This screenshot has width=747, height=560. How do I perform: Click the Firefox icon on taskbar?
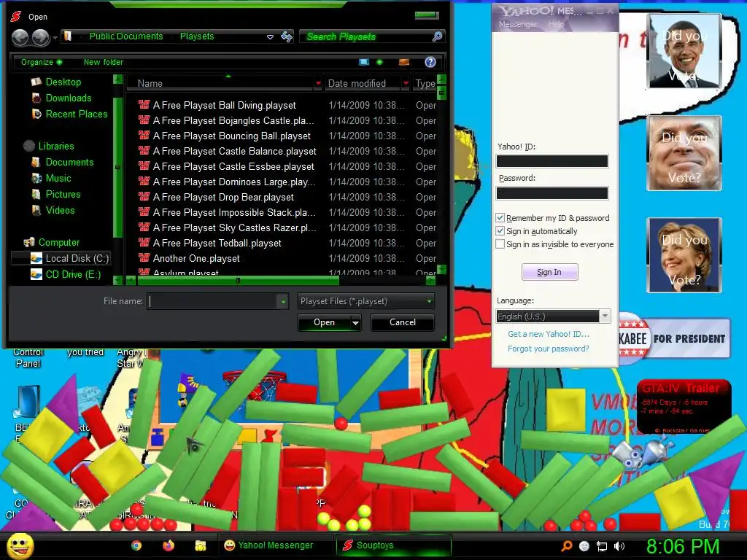click(169, 545)
